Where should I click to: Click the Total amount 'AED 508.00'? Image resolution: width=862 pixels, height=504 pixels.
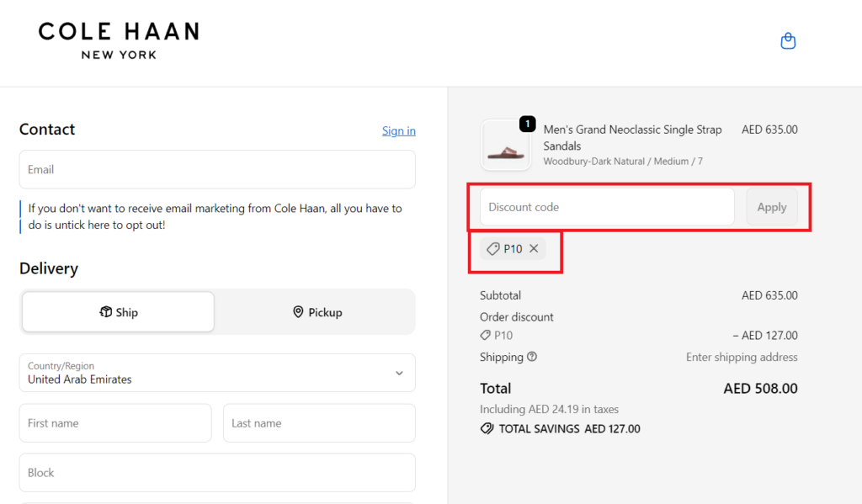pos(760,389)
